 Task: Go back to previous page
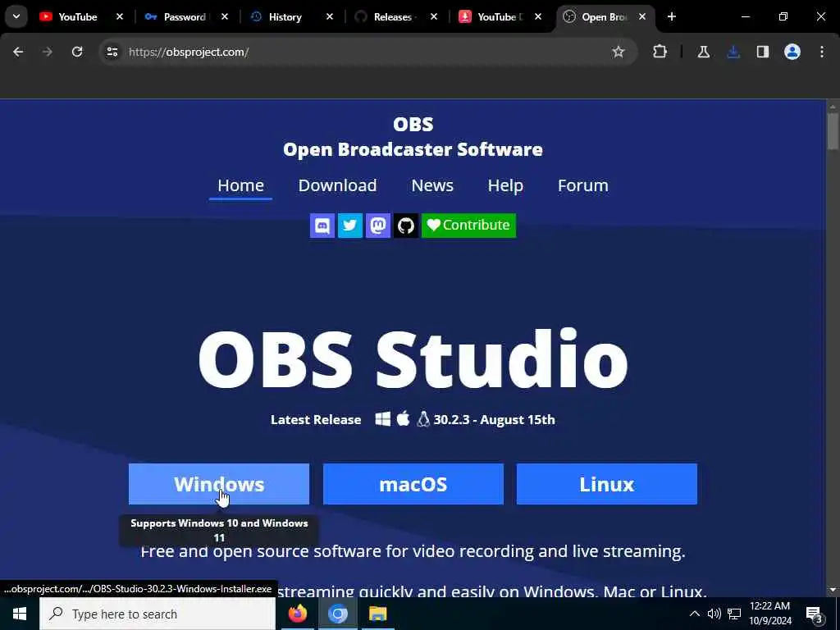[18, 52]
